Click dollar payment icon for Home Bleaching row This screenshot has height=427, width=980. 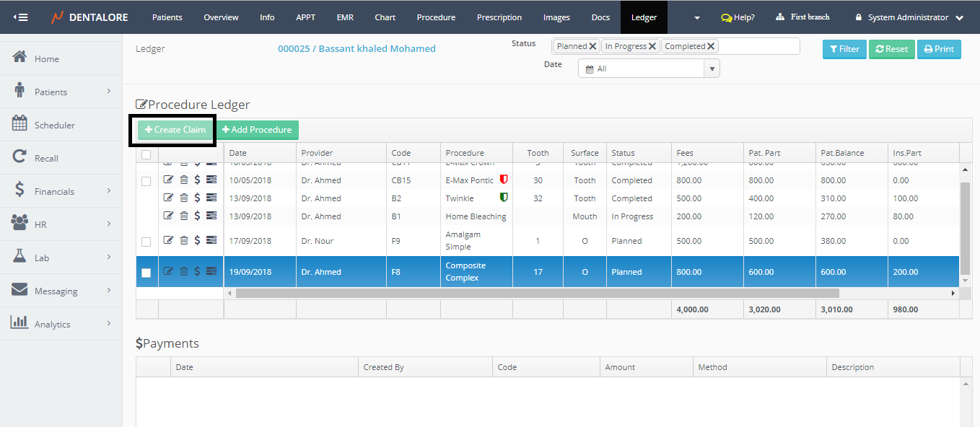click(197, 216)
